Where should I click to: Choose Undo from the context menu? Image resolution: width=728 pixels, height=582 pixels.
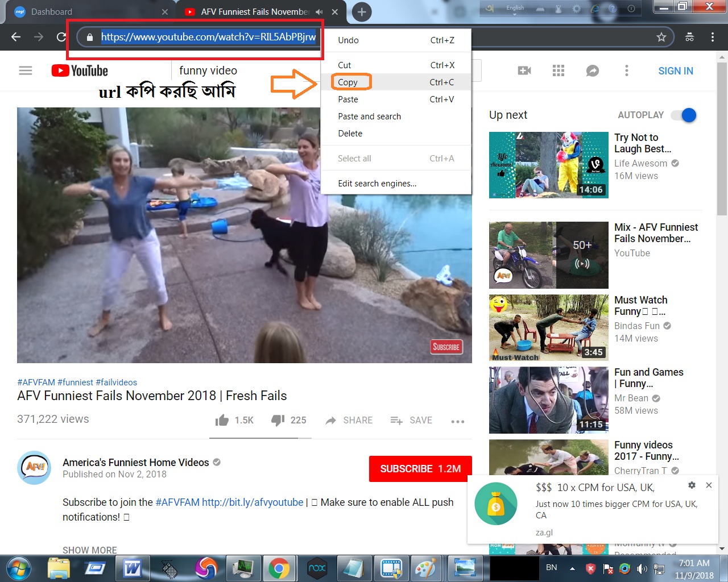[396, 40]
